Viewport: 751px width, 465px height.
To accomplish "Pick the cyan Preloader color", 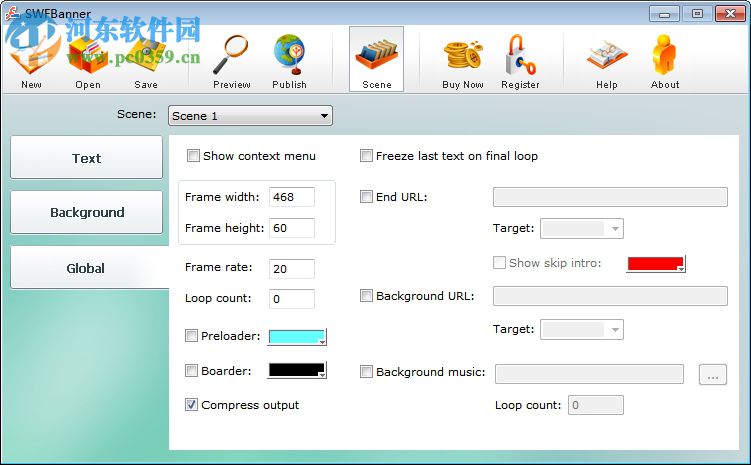I will pyautogui.click(x=297, y=337).
